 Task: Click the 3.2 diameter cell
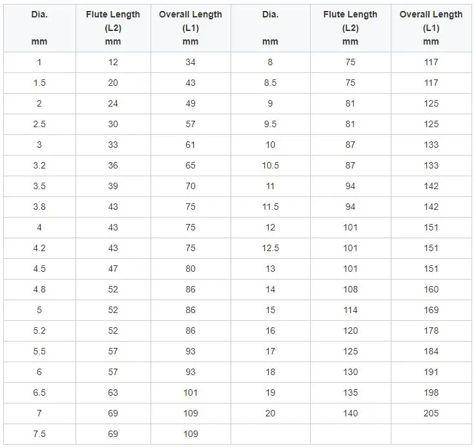(39, 165)
